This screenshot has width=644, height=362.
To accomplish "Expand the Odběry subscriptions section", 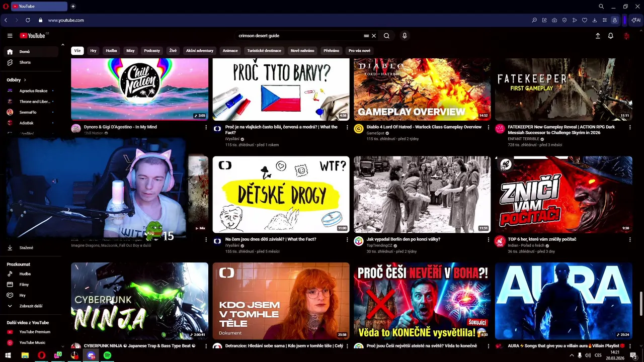I will coord(17,80).
